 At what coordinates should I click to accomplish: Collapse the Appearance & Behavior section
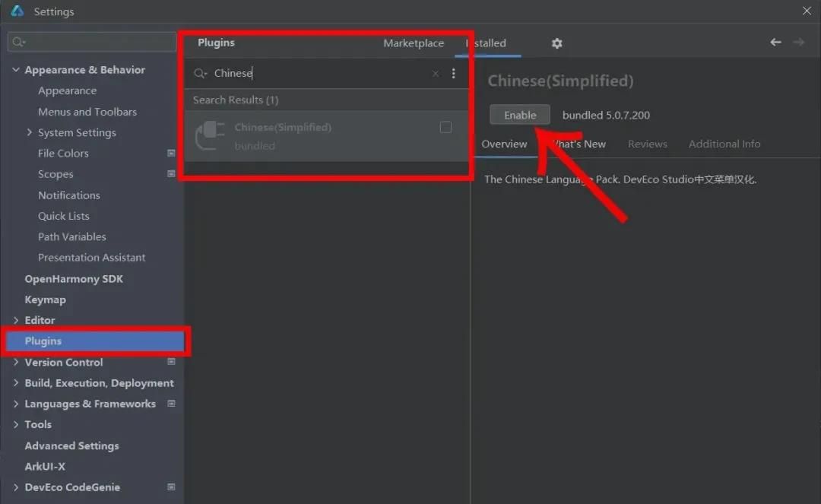[x=16, y=70]
